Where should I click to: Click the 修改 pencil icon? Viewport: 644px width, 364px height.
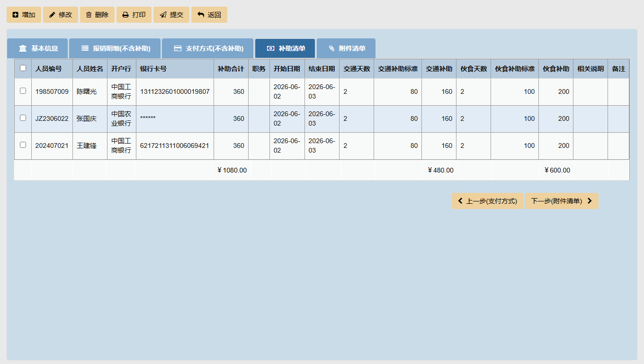(52, 15)
